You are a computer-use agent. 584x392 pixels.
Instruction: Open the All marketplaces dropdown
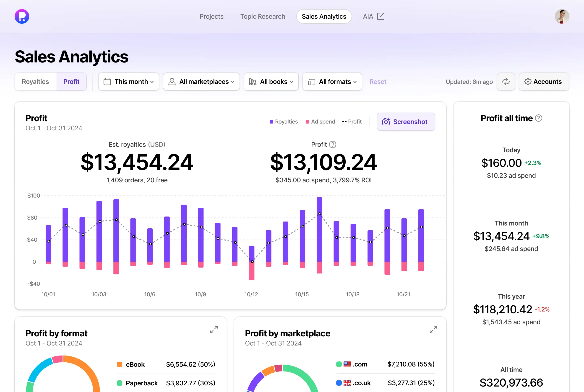[201, 82]
